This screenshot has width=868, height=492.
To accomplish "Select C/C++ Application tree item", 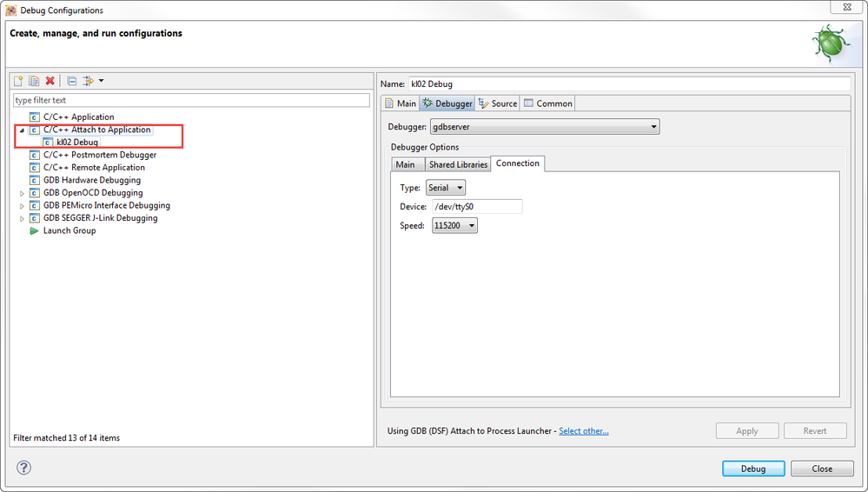I will [x=78, y=116].
